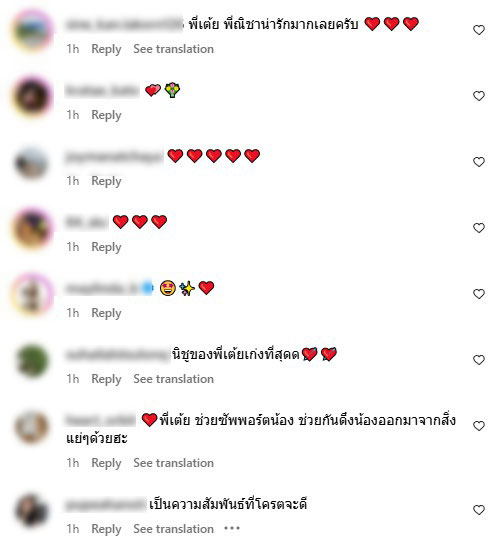
Task: Like the comment with three hearts after Thai text at top
Action: pyautogui.click(x=479, y=30)
